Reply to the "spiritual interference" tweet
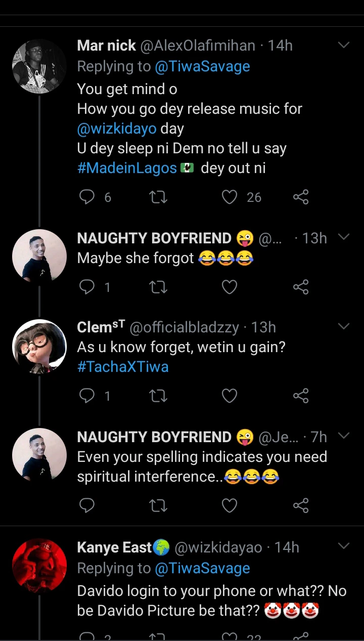 87,505
